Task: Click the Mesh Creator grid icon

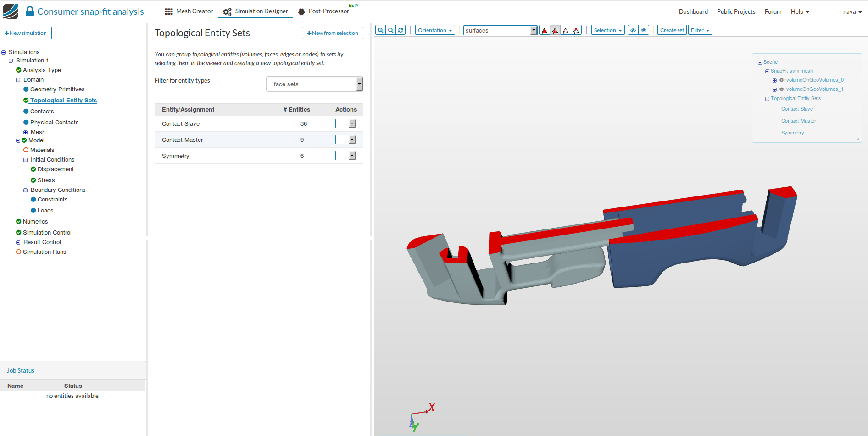Action: pos(169,11)
